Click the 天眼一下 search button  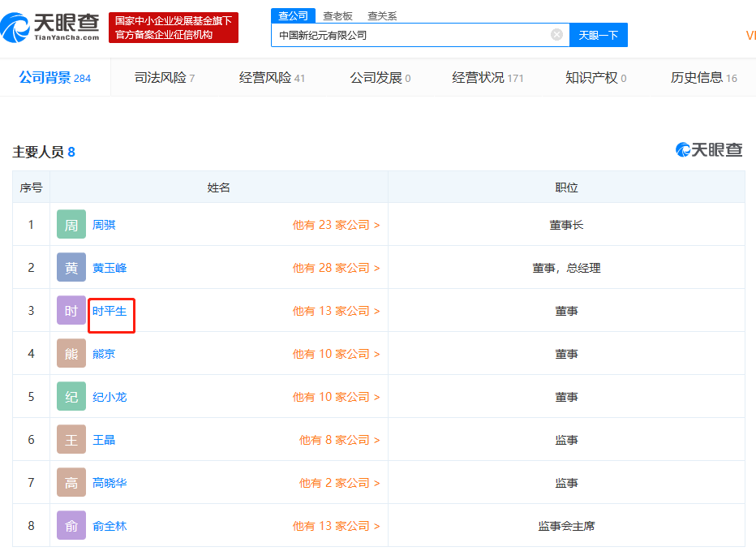click(x=599, y=35)
